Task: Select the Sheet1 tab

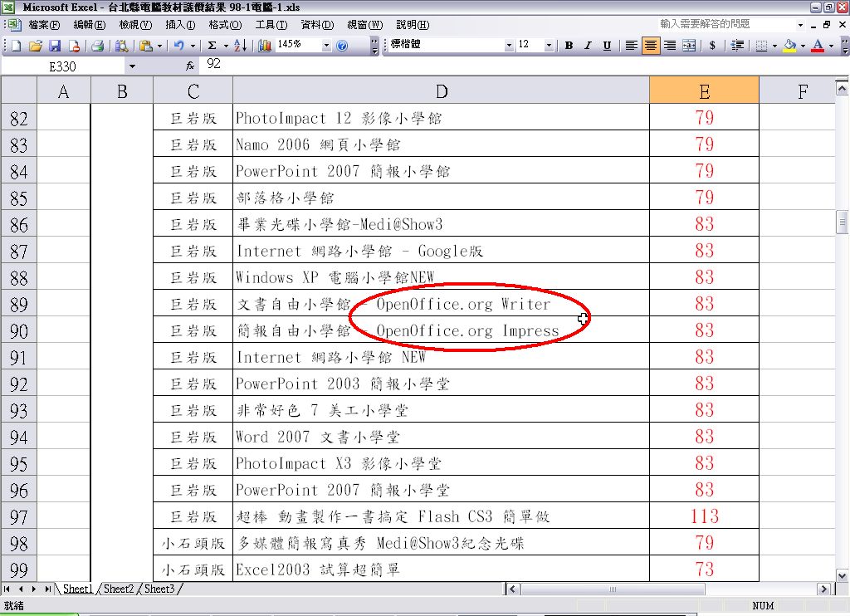Action: point(77,589)
